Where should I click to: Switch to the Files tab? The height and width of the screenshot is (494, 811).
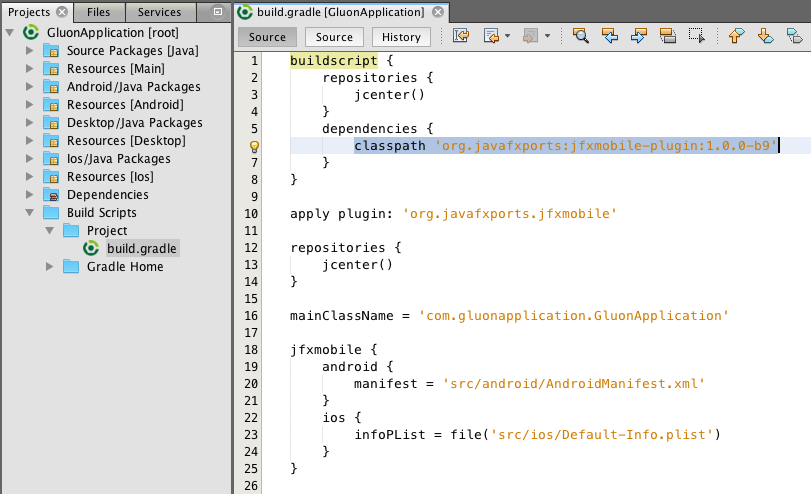pos(98,12)
